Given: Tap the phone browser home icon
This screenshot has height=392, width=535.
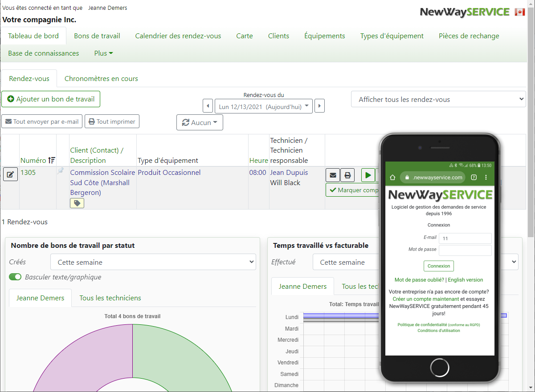Looking at the screenshot, I should pyautogui.click(x=392, y=177).
